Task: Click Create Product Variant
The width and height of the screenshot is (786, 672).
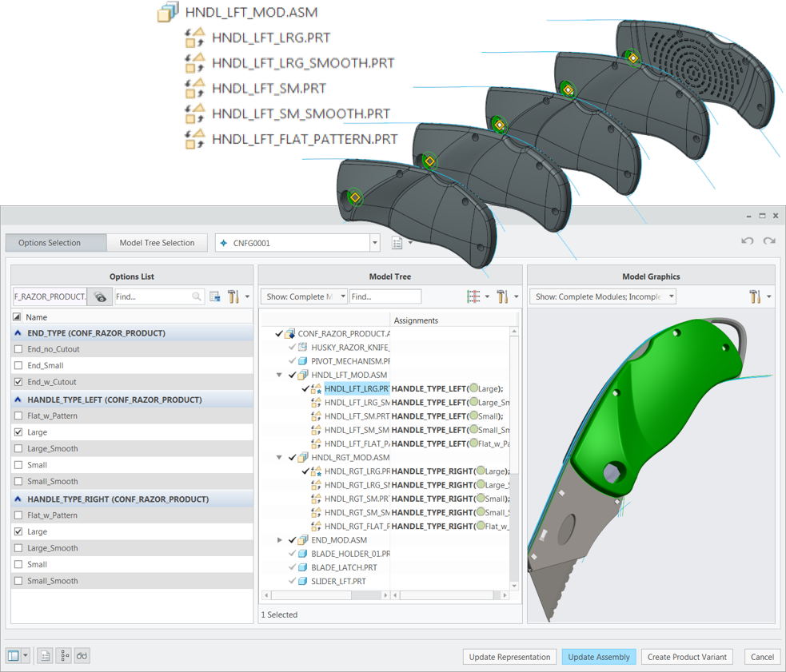Action: 687,656
